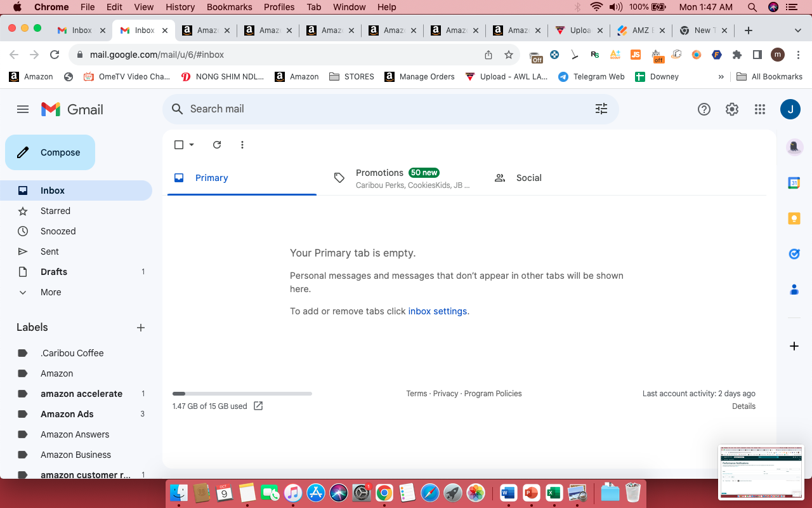Open Google Calendar in side panel

click(x=794, y=183)
